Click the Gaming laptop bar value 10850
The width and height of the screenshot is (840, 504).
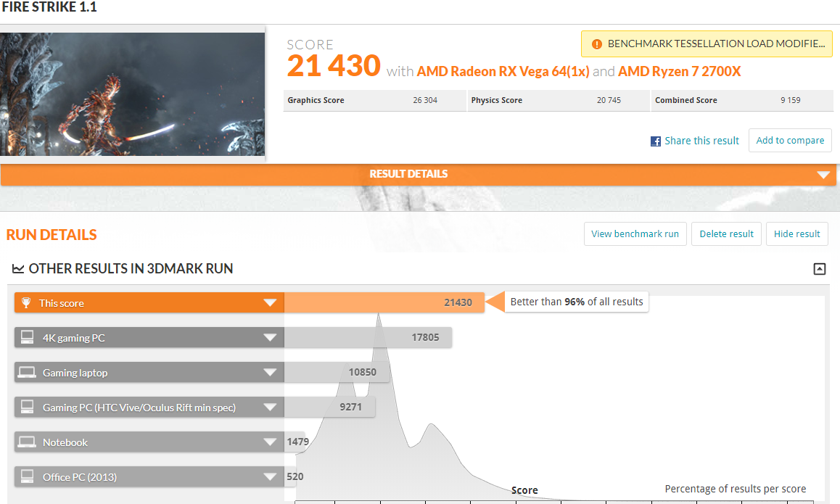363,372
